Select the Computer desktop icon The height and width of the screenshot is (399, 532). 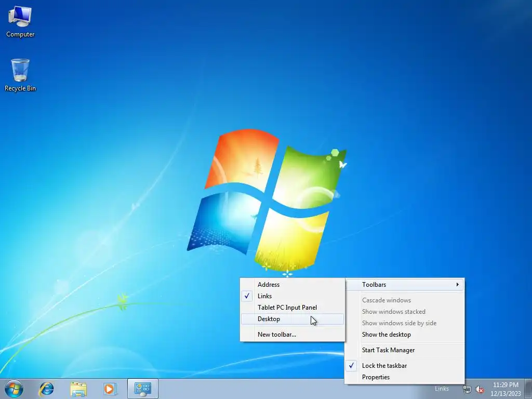point(20,22)
